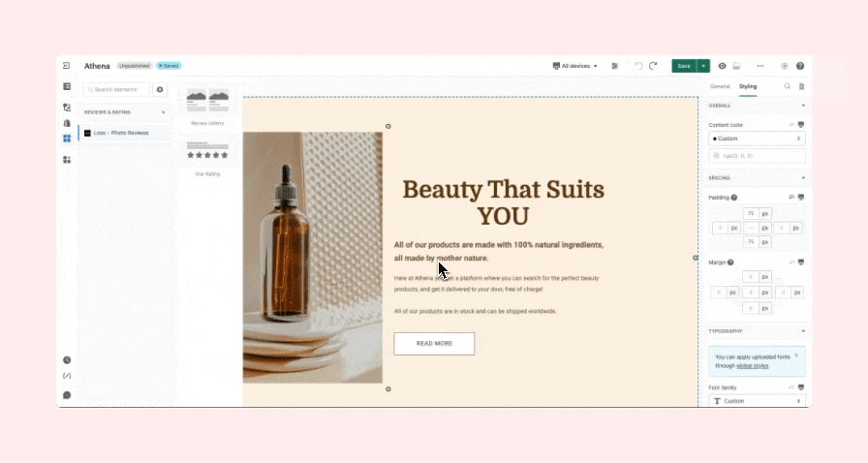Image resolution: width=868 pixels, height=463 pixels.
Task: Click the bottom padding value field
Action: coord(751,242)
